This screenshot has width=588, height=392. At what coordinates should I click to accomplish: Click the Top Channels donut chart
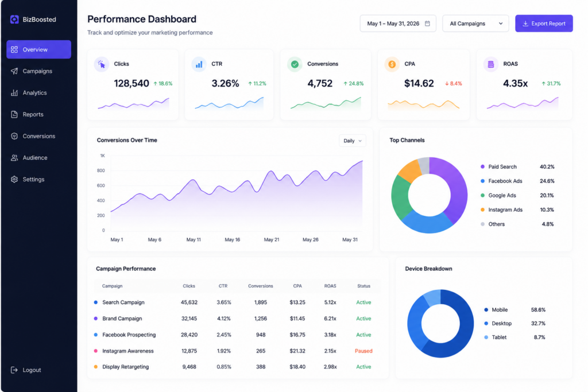429,195
